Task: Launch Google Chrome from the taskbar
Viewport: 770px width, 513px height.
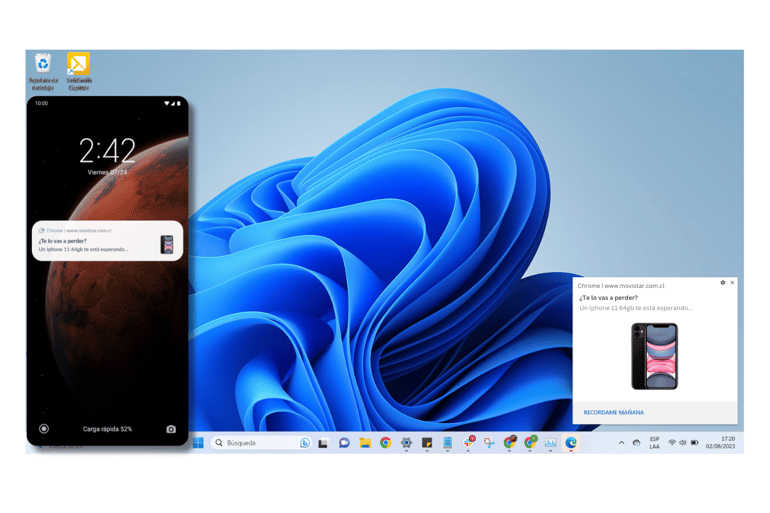Action: click(x=385, y=443)
